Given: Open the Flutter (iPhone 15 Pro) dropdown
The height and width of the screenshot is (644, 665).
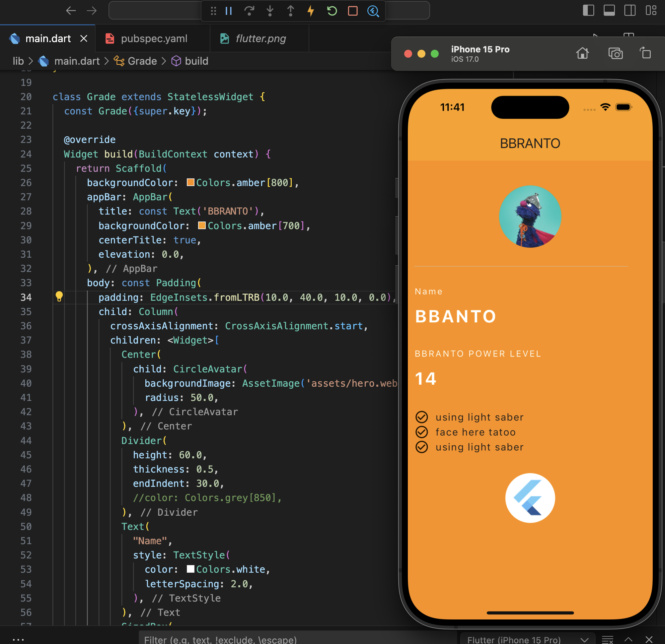Looking at the screenshot, I should [528, 639].
